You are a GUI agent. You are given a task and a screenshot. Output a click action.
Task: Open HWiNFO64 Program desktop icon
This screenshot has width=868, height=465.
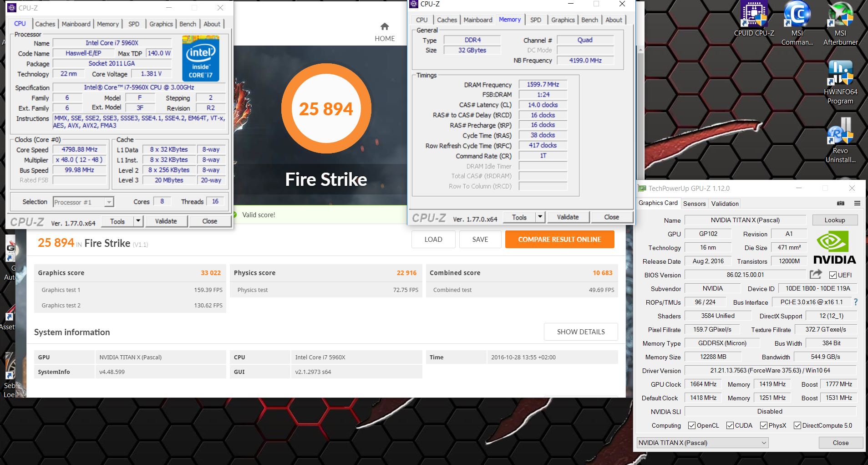coord(840,82)
